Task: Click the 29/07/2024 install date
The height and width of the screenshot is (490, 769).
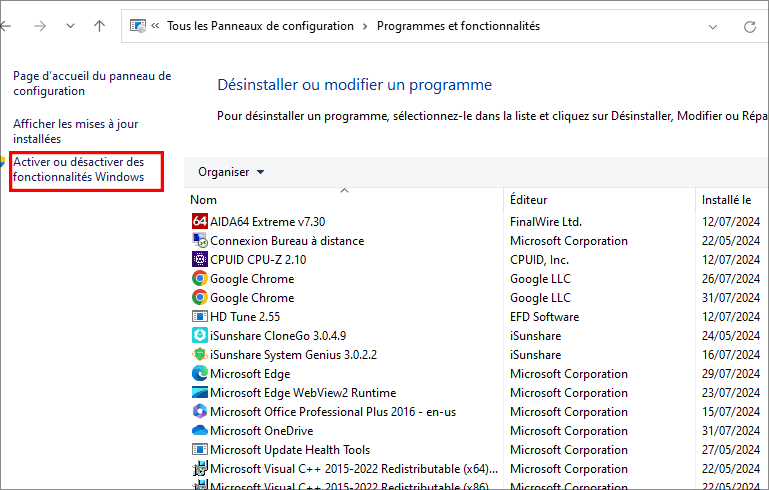Action: pyautogui.click(x=731, y=374)
